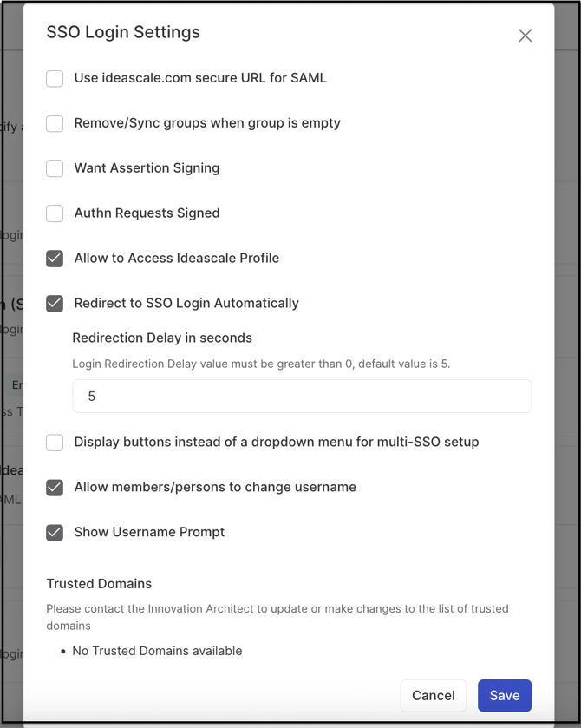Click the No Trusted Domains available entry
The height and width of the screenshot is (728, 581).
pyautogui.click(x=157, y=650)
